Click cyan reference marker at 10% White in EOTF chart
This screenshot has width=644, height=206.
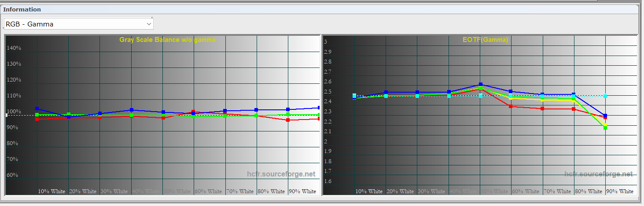click(x=354, y=96)
